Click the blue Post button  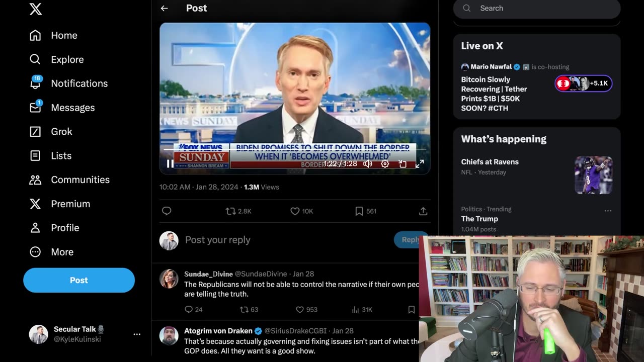79,280
